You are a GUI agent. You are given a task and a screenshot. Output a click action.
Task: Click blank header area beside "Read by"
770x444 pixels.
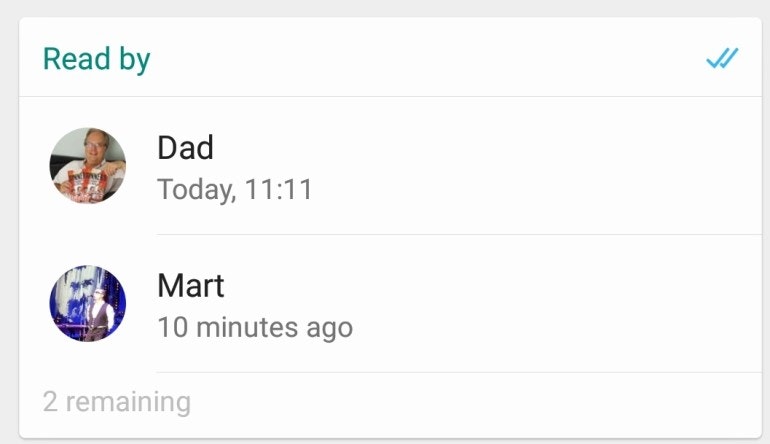click(x=420, y=59)
